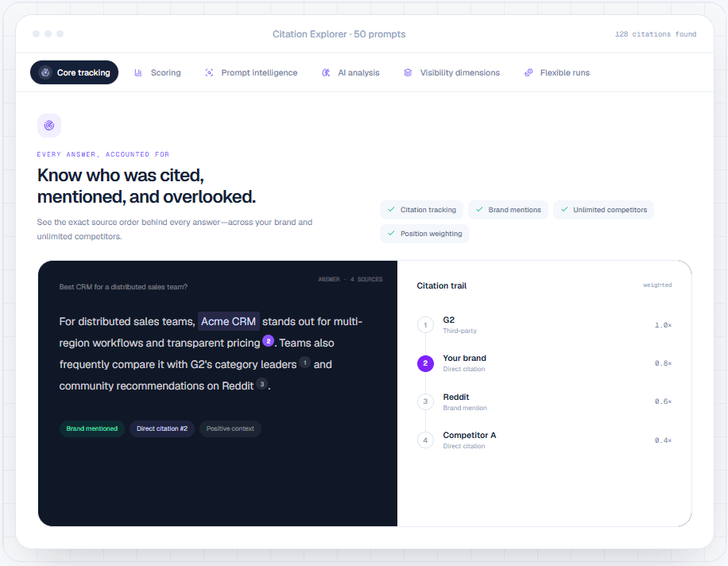
Task: Click the Visibility dimensions layers icon
Action: 408,72
